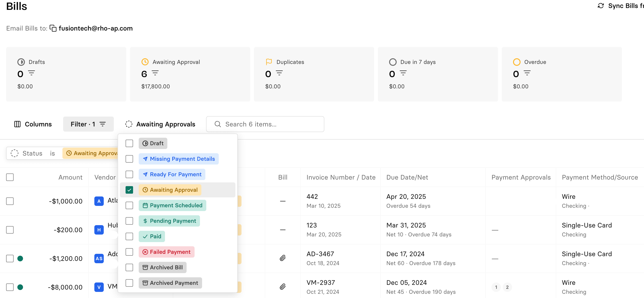Viewport: 644px width, 298px height.
Task: Check the Payment Scheduled checkbox
Action: point(129,206)
